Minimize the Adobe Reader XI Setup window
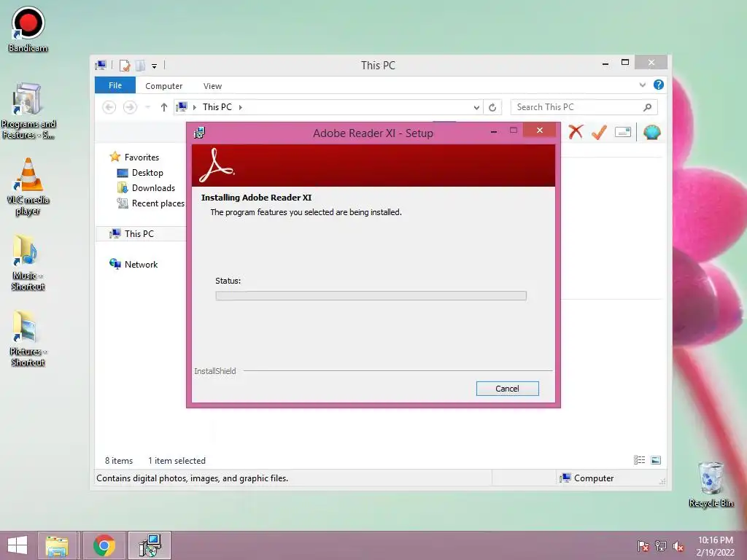 click(494, 131)
